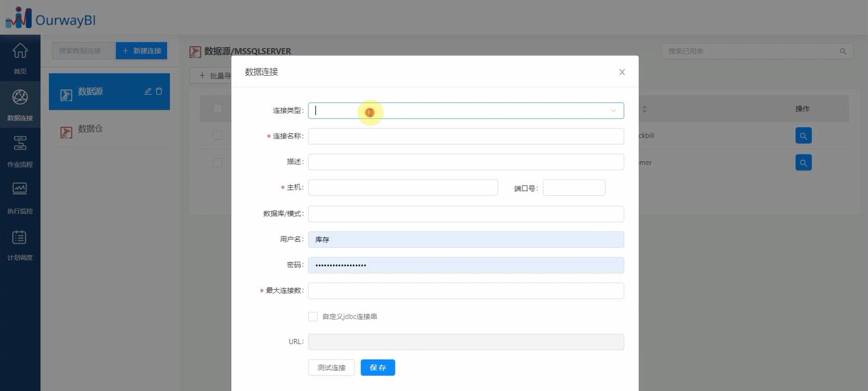The width and height of the screenshot is (868, 391).
Task: Click the edit pencil icon on 数据源
Action: click(x=148, y=91)
